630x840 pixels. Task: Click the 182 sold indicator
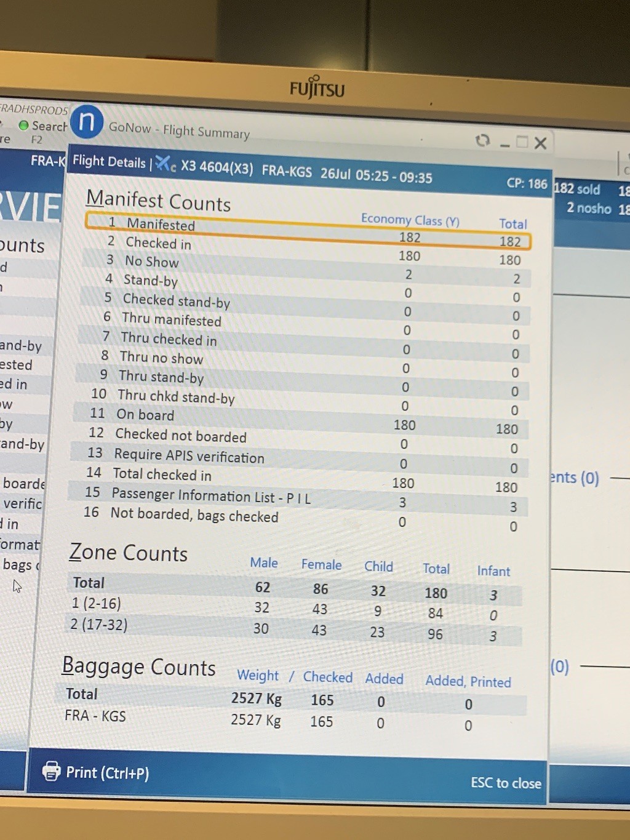click(577, 190)
